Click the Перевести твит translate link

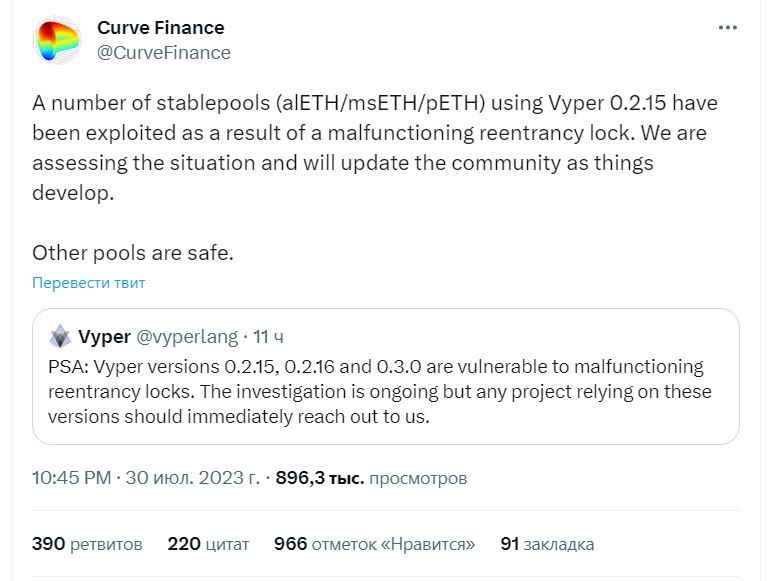click(x=88, y=283)
